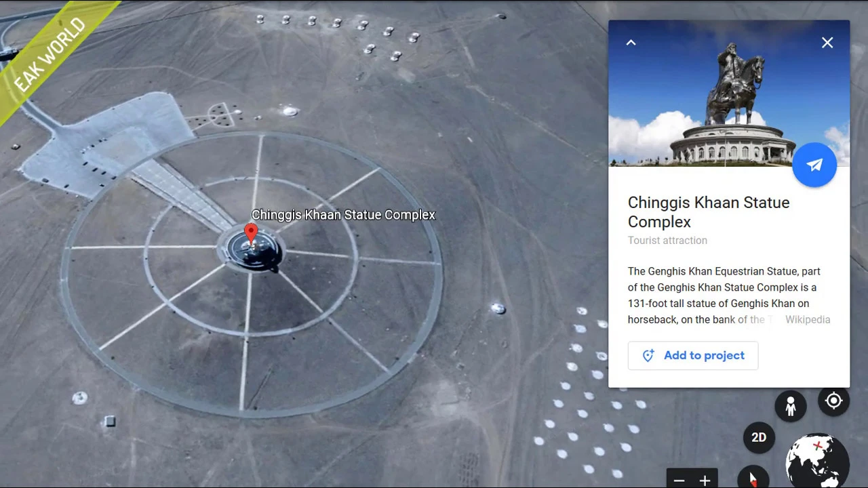Zoom out with the minus button
Image resolution: width=868 pixels, height=488 pixels.
pyautogui.click(x=679, y=481)
